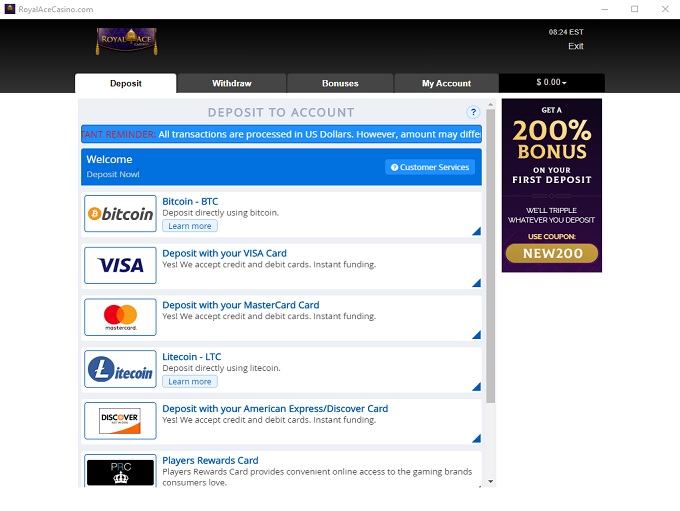Screen dimensions: 680x511
Task: Select the Discover card logo
Action: coord(120,420)
